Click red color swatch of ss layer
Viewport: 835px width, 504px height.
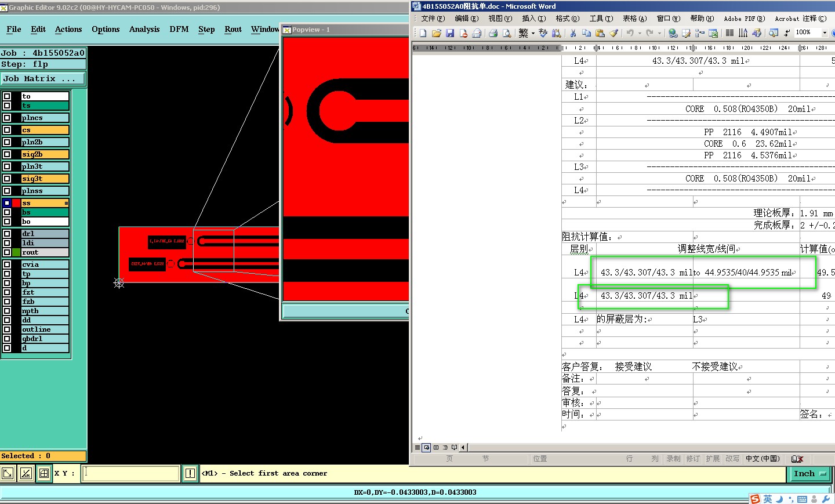tap(16, 203)
